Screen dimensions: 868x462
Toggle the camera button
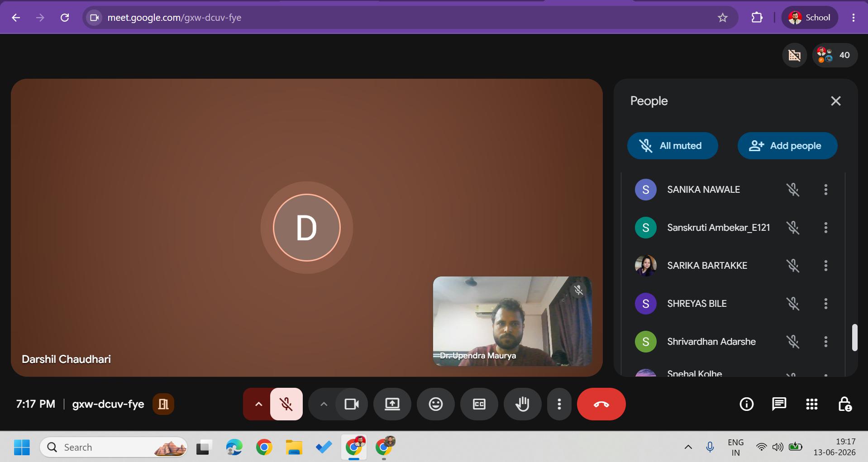(x=351, y=404)
